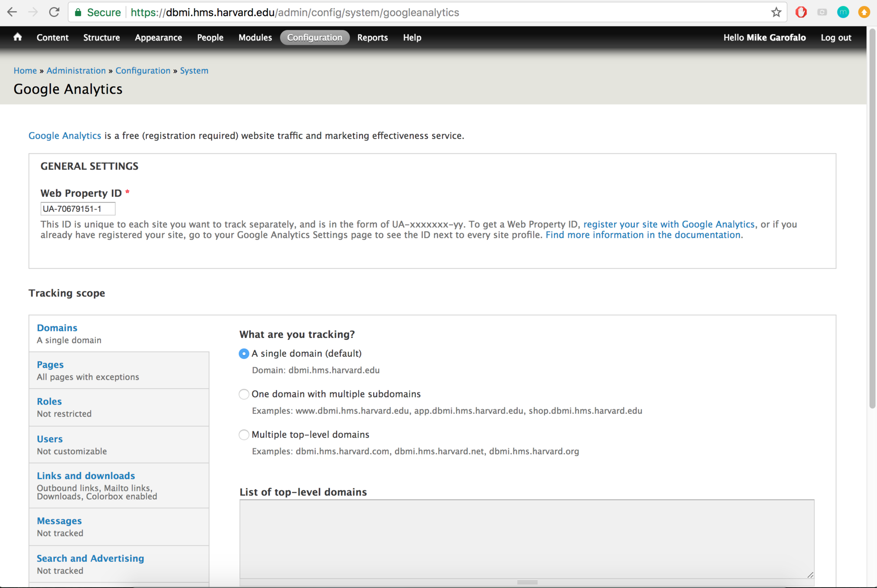Open the Reports admin menu
Image resolution: width=877 pixels, height=588 pixels.
[x=373, y=37]
